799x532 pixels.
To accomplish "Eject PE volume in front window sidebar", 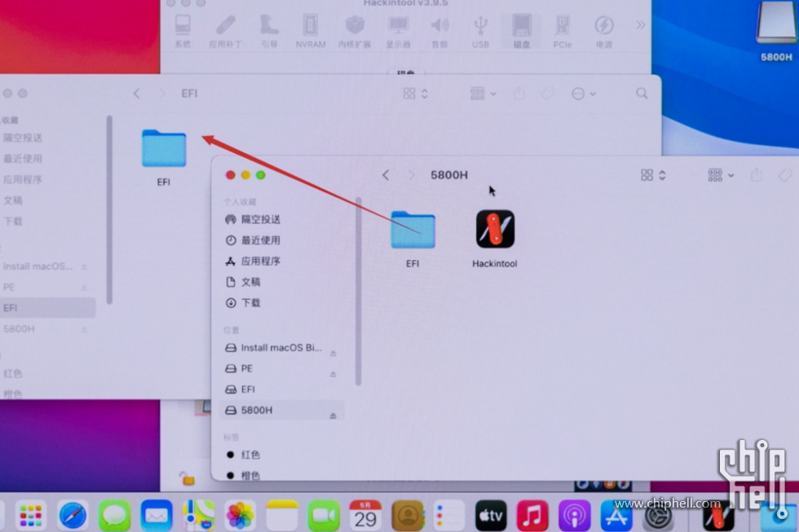I will pos(333,374).
